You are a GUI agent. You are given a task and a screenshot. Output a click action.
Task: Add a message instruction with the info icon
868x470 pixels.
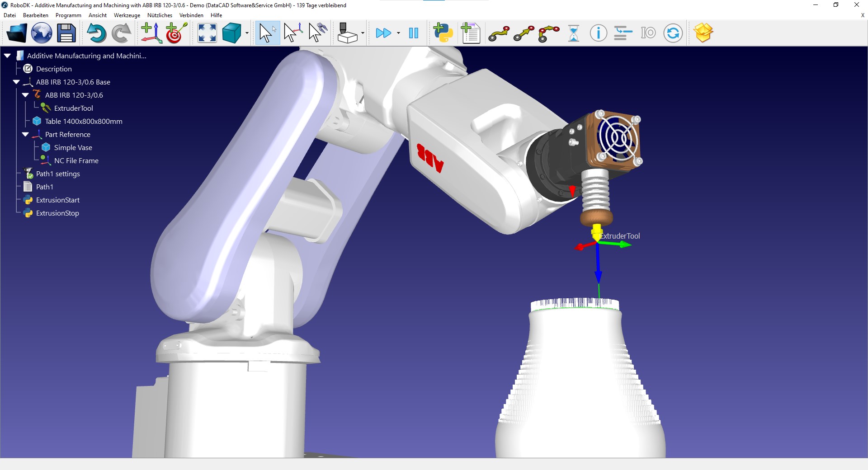[x=599, y=33]
